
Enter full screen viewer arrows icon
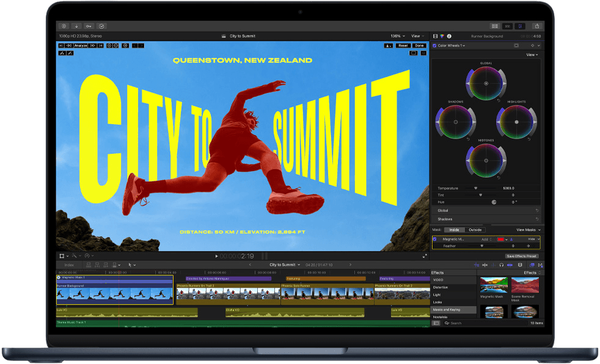425,256
